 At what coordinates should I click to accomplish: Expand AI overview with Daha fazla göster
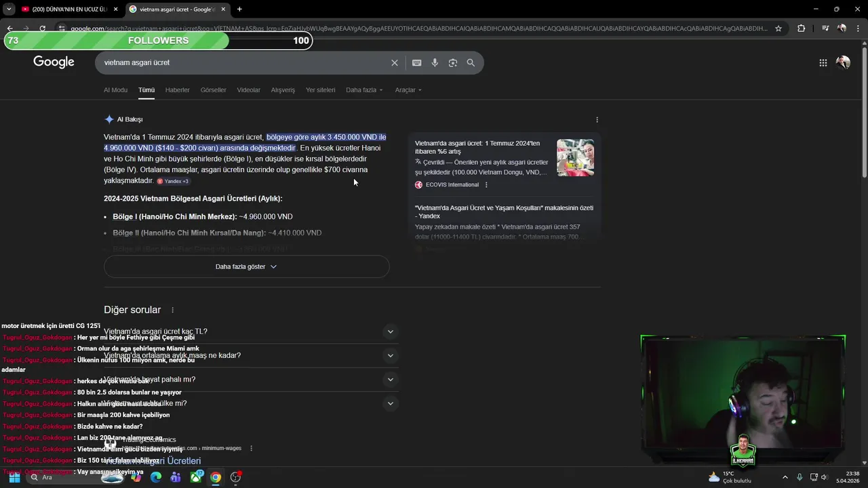pyautogui.click(x=246, y=266)
